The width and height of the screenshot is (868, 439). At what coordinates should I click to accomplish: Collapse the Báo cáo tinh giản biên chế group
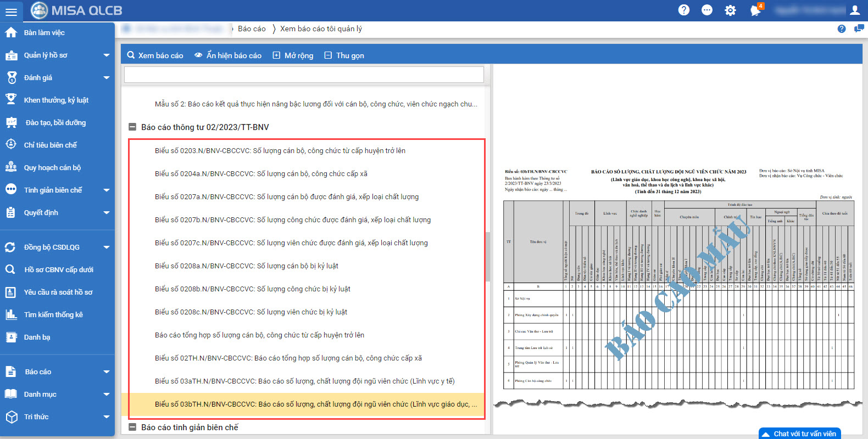tap(132, 427)
